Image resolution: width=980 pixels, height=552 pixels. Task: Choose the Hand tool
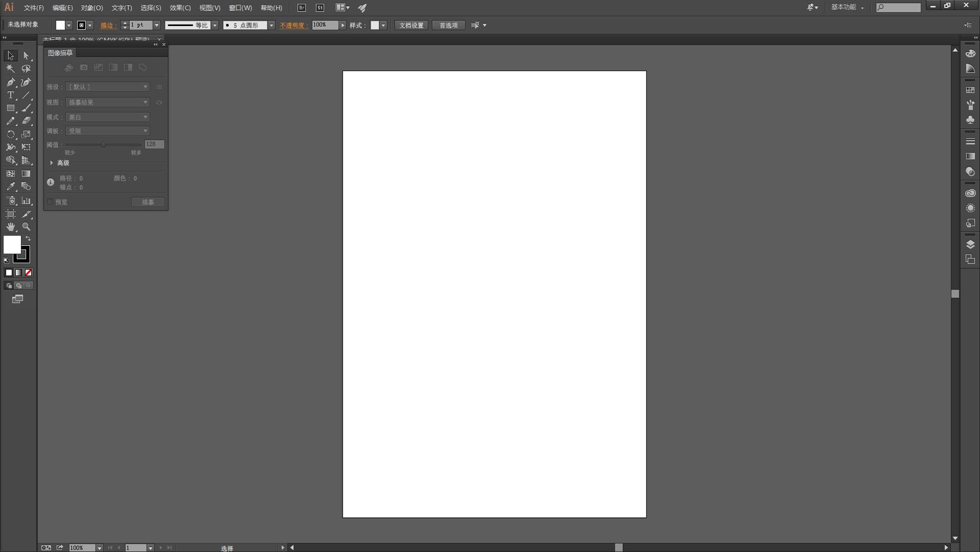(x=10, y=226)
